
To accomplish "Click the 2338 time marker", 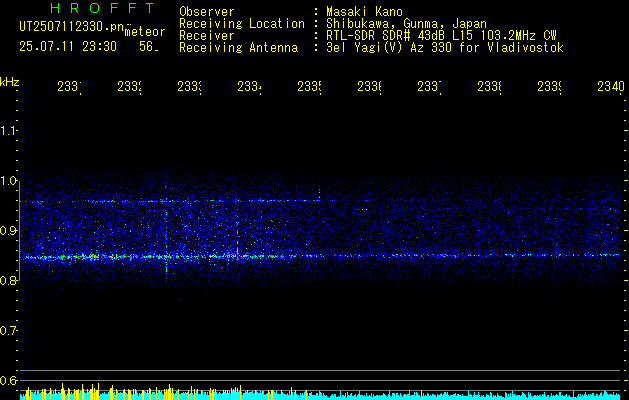I will 489,87.
